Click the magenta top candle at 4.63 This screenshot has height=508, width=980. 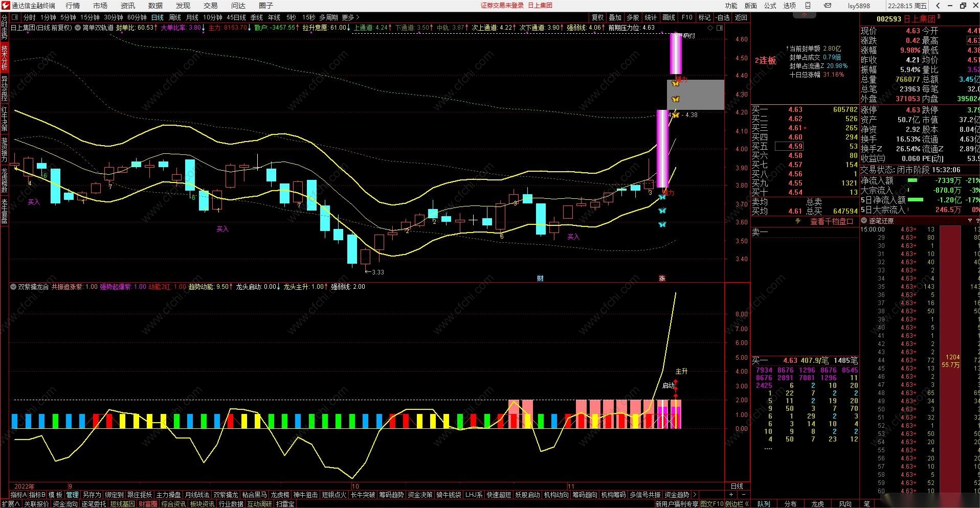tap(676, 54)
